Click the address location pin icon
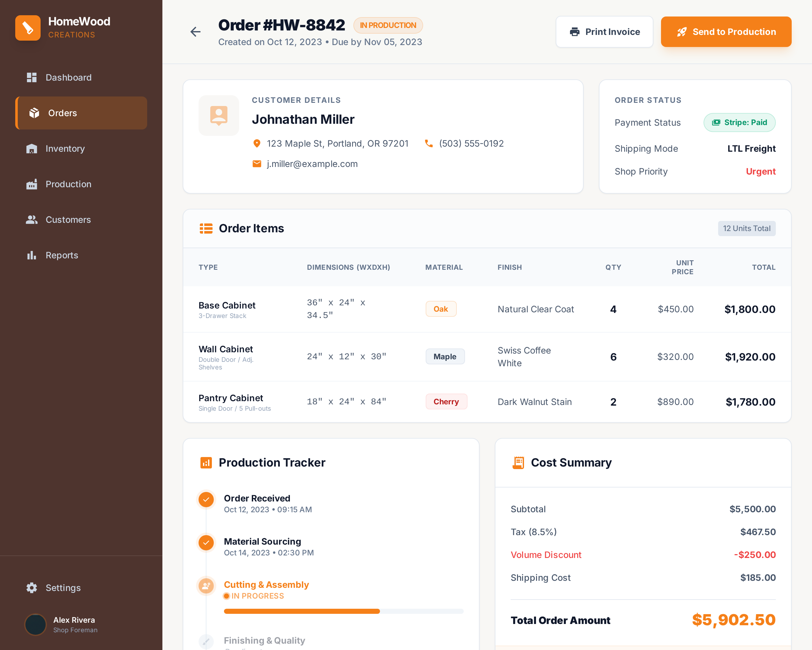 tap(257, 143)
